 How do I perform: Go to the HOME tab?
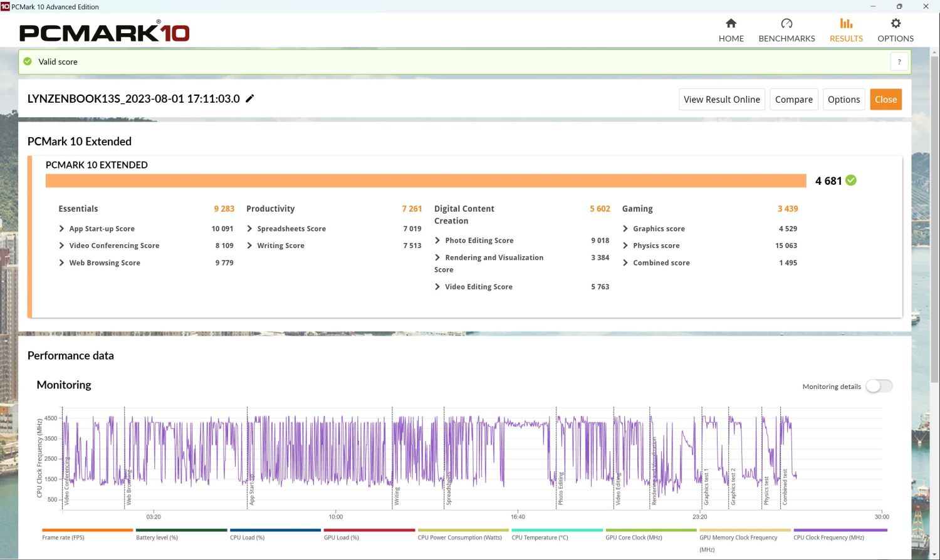point(731,30)
